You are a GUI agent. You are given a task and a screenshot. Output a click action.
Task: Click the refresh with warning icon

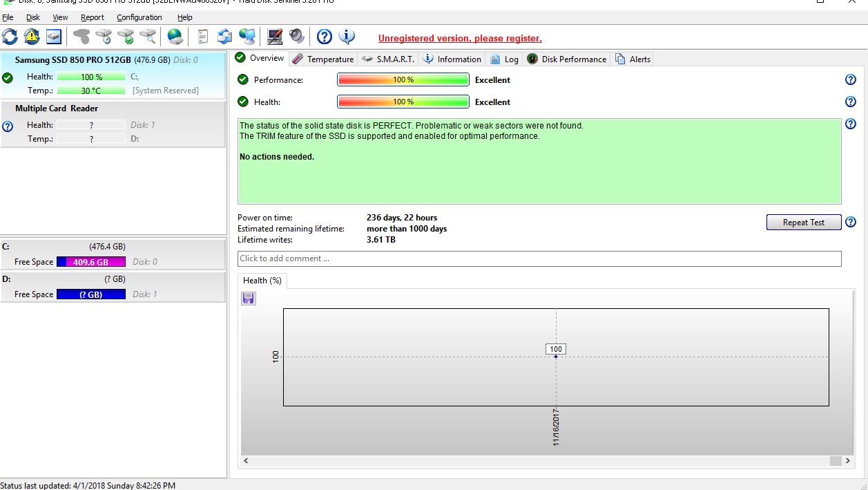32,37
